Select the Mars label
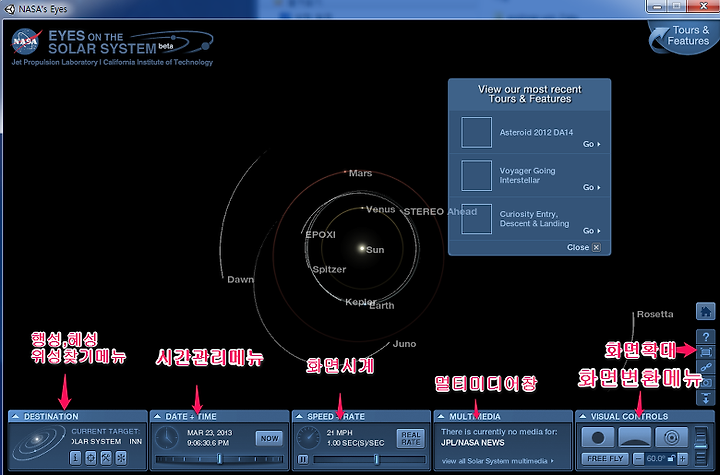The width and height of the screenshot is (720, 475). tap(360, 173)
